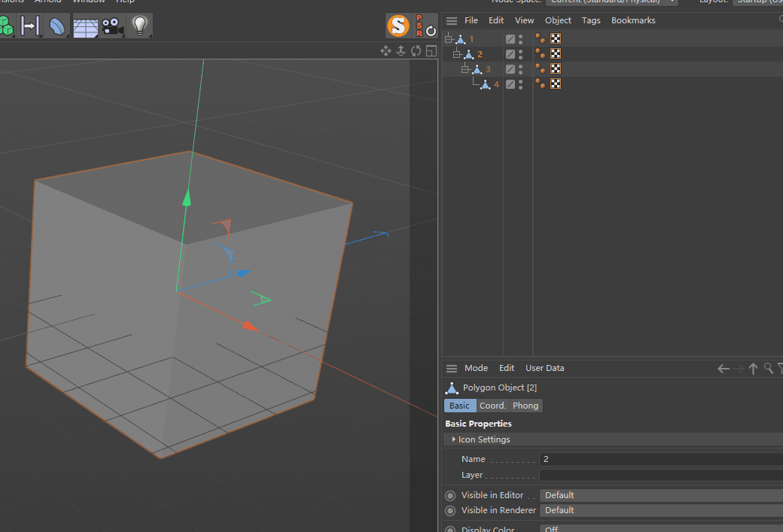Open the Attribute Manager Mode menu

[x=476, y=368]
